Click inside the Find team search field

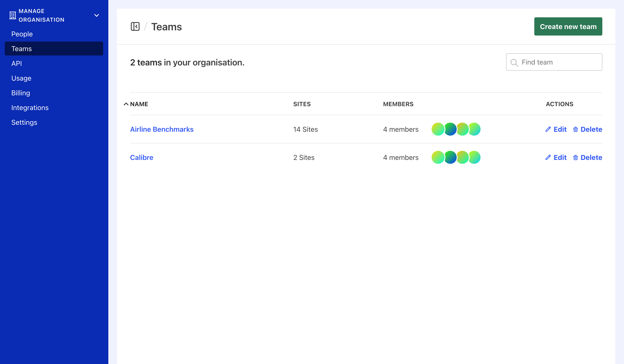(x=557, y=62)
